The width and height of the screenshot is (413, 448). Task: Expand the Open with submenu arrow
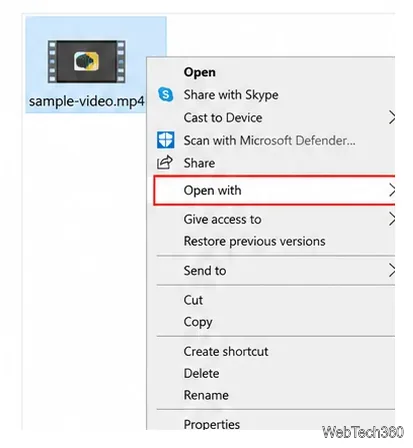[392, 190]
